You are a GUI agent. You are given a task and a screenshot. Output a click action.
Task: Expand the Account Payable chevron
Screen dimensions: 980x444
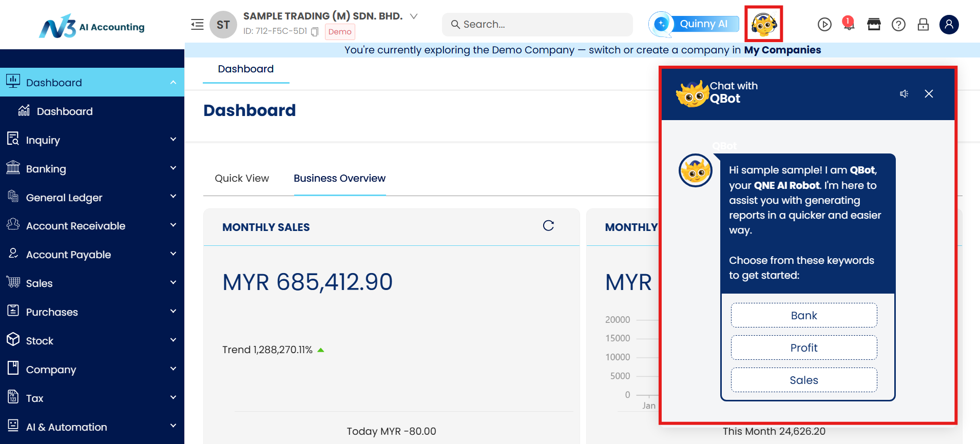tap(173, 254)
